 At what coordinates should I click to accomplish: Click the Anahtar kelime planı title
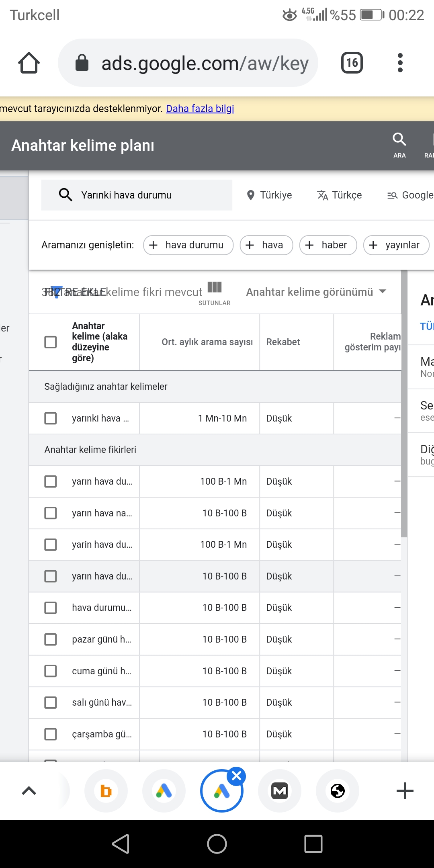pos(83,145)
